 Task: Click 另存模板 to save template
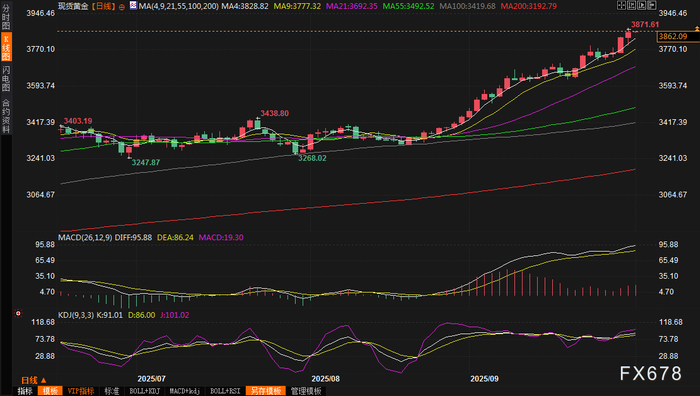pos(266,391)
